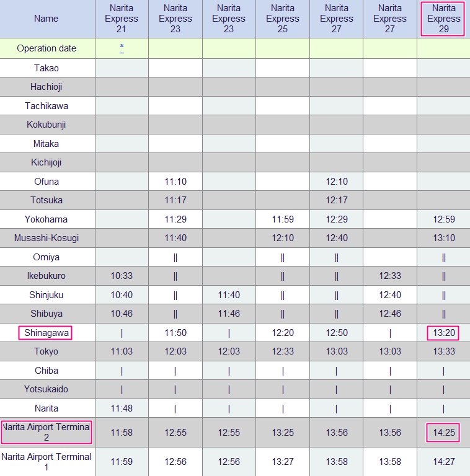Click the 11:40 time in Shinjuku row
The image size is (470, 476).
pyautogui.click(x=229, y=295)
